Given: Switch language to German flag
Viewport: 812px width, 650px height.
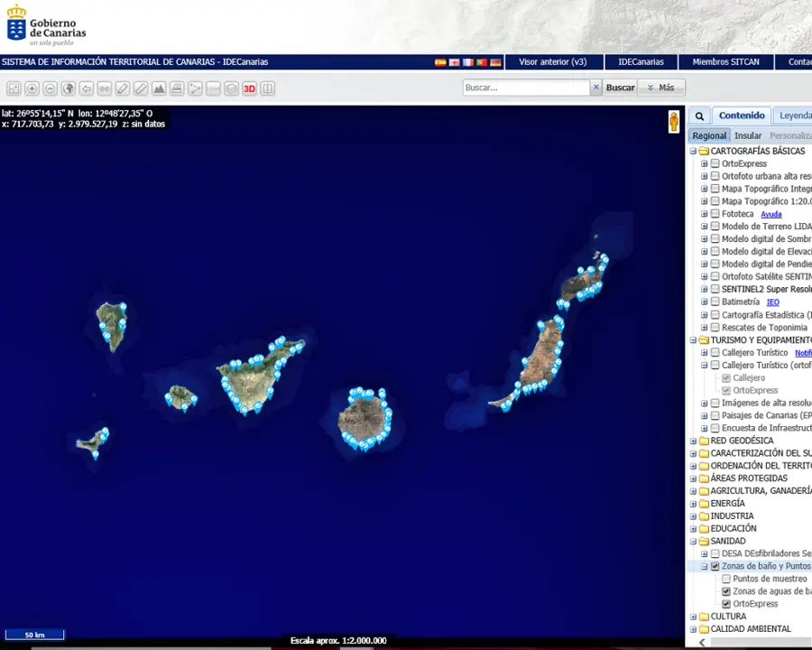Looking at the screenshot, I should (x=495, y=62).
